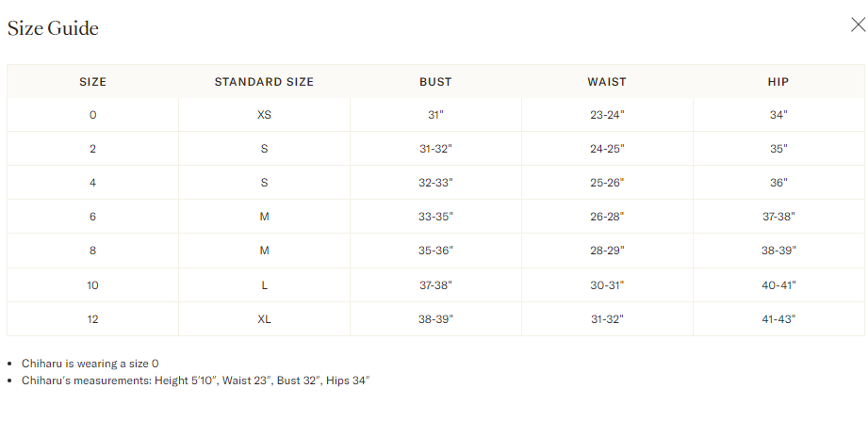Viewport: 868px width, 421px height.
Task: Click the 23-24" waist cell
Action: pos(607,115)
